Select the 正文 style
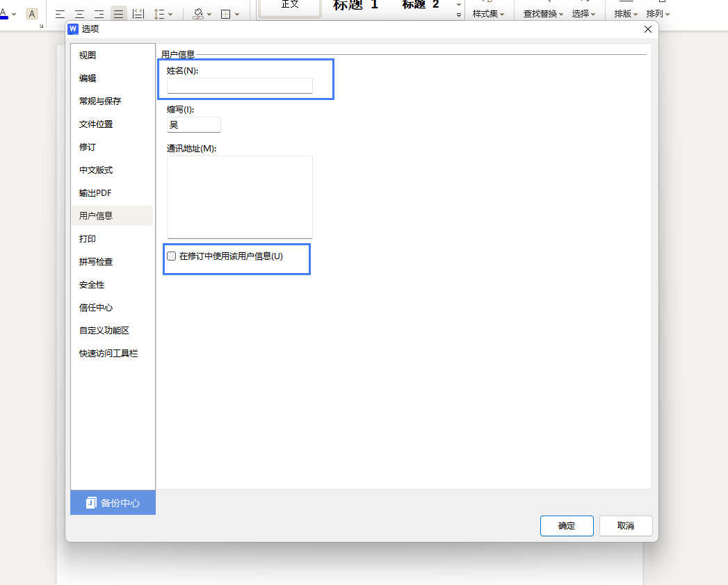Image resolution: width=728 pixels, height=585 pixels. [x=290, y=8]
